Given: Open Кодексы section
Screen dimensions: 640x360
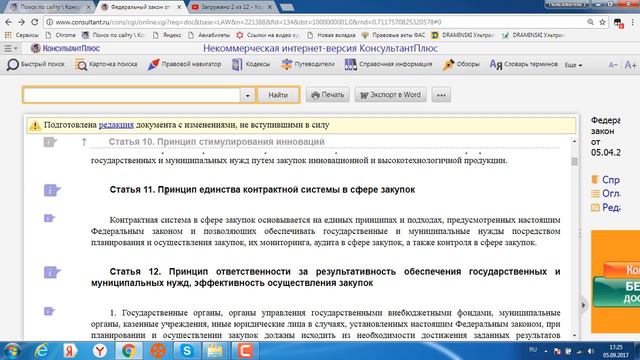Looking at the screenshot, I should coord(251,64).
